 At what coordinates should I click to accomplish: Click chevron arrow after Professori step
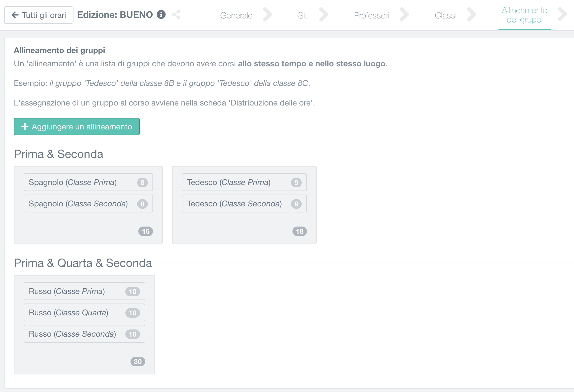pos(404,15)
